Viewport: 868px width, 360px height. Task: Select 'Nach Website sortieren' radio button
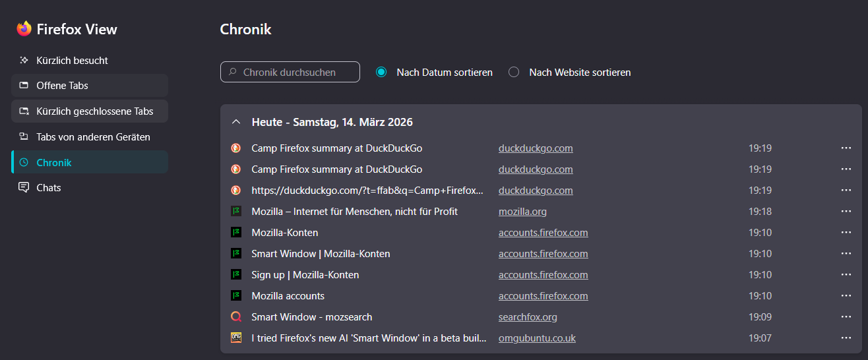click(x=514, y=73)
